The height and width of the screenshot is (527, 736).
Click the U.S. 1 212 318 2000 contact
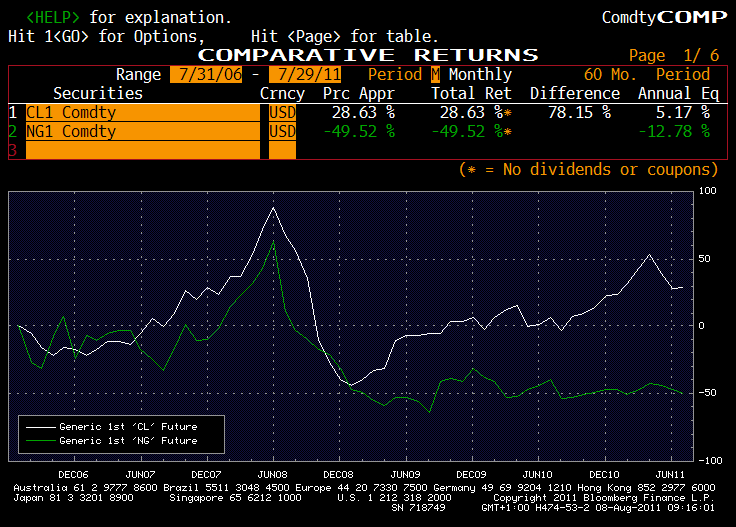pyautogui.click(x=394, y=497)
